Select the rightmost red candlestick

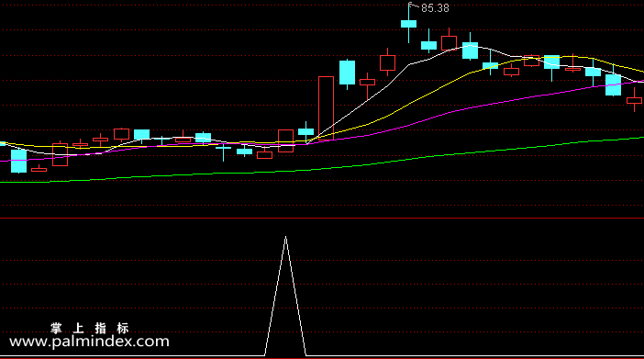click(x=634, y=100)
